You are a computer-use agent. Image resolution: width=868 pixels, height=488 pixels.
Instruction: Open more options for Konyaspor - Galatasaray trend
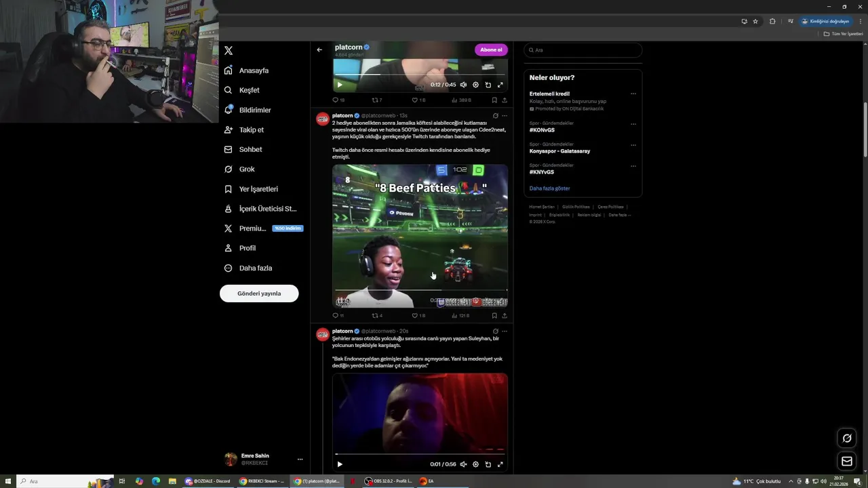tap(633, 145)
